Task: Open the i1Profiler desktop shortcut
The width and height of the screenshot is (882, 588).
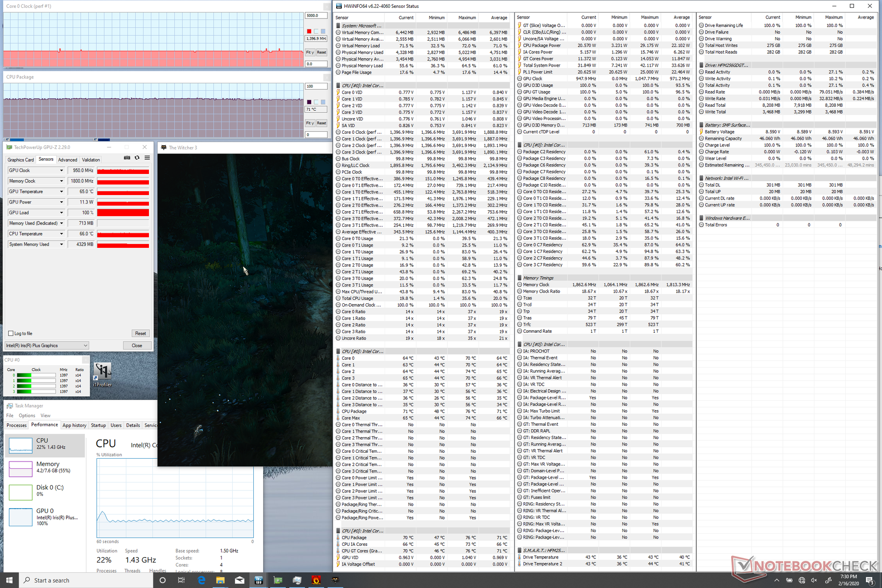Action: [x=102, y=375]
